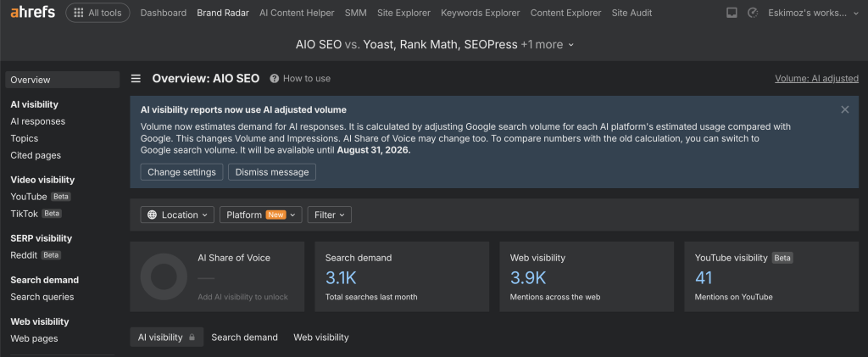Click the lock icon on AI visibility tab
Viewport: 868px width, 357px height.
pos(192,337)
